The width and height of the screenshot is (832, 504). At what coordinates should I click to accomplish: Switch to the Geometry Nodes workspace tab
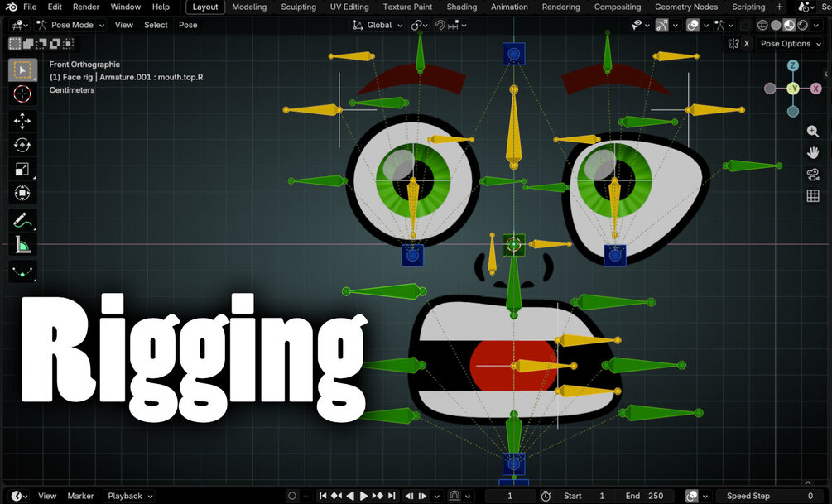(x=686, y=7)
